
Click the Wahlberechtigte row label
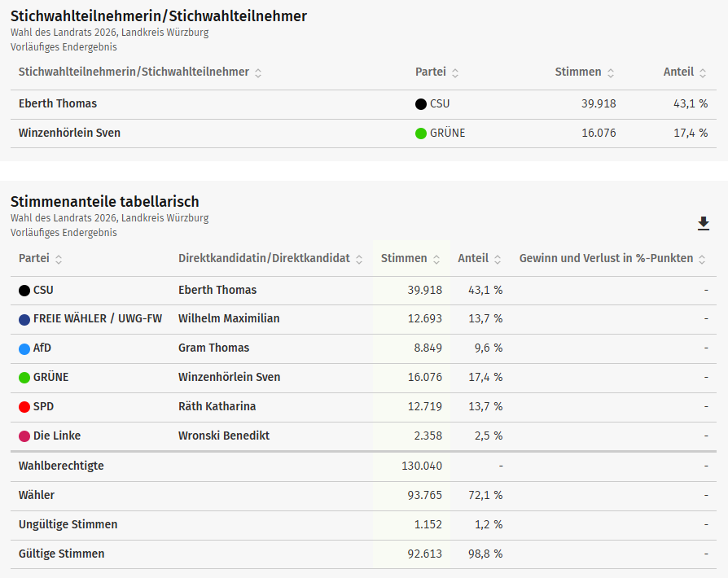[61, 466]
